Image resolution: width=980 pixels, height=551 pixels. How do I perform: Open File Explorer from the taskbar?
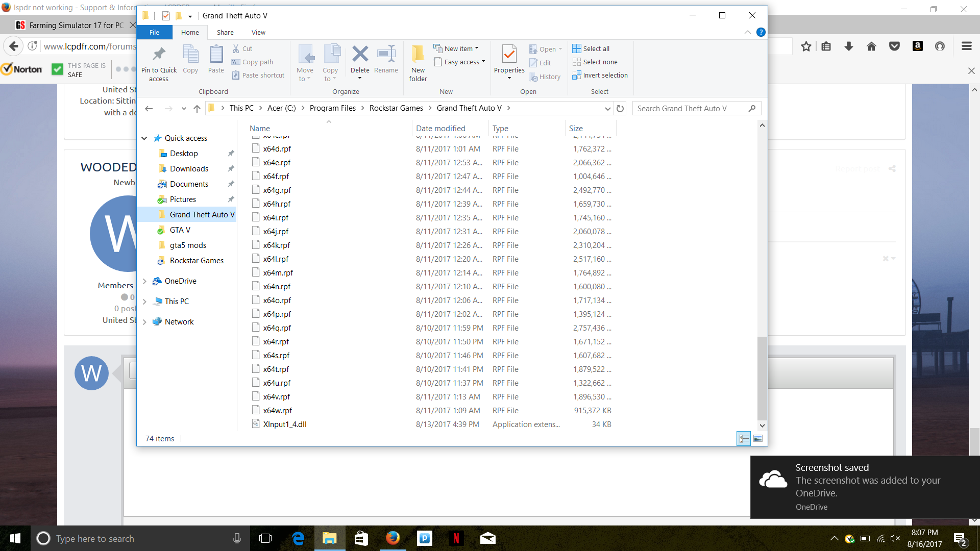(x=330, y=538)
